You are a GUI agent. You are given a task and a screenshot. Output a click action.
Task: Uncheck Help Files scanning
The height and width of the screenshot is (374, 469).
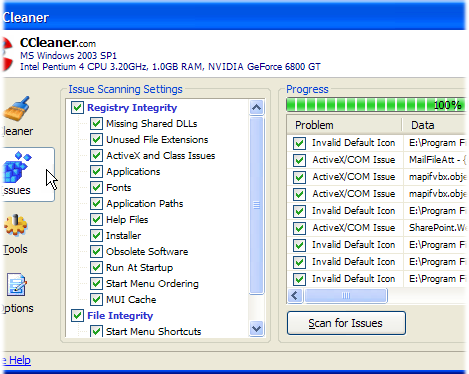[x=96, y=220]
